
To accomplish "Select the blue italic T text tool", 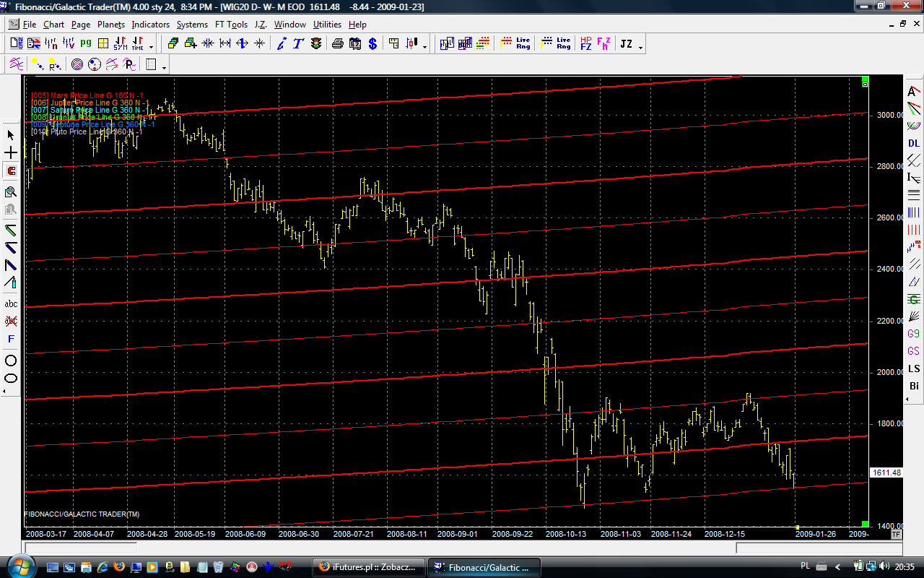I will [x=298, y=44].
